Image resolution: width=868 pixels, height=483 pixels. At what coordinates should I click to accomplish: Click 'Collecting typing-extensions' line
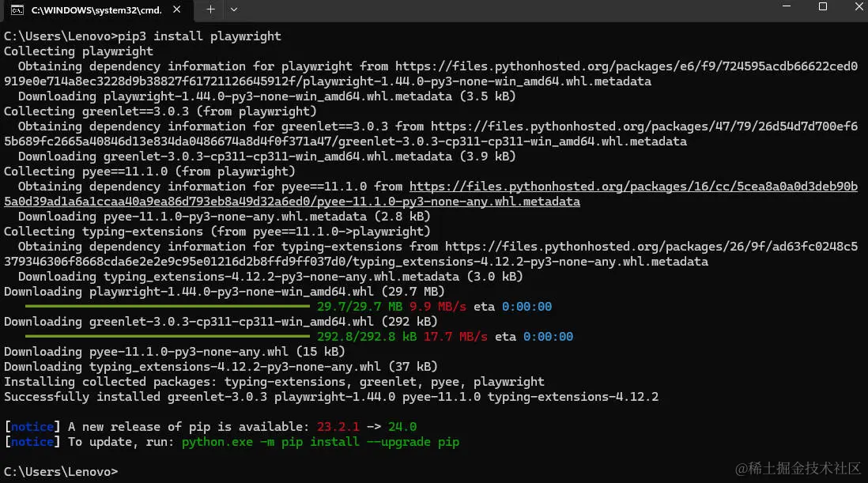point(217,232)
